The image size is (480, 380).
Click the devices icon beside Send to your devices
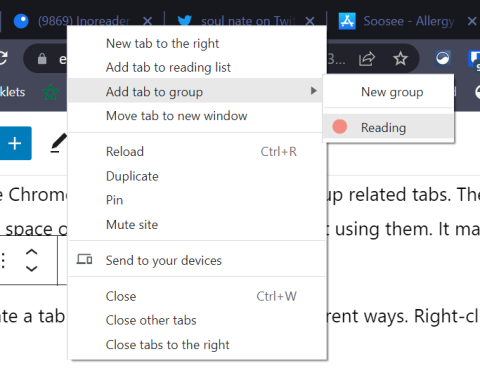click(x=85, y=259)
